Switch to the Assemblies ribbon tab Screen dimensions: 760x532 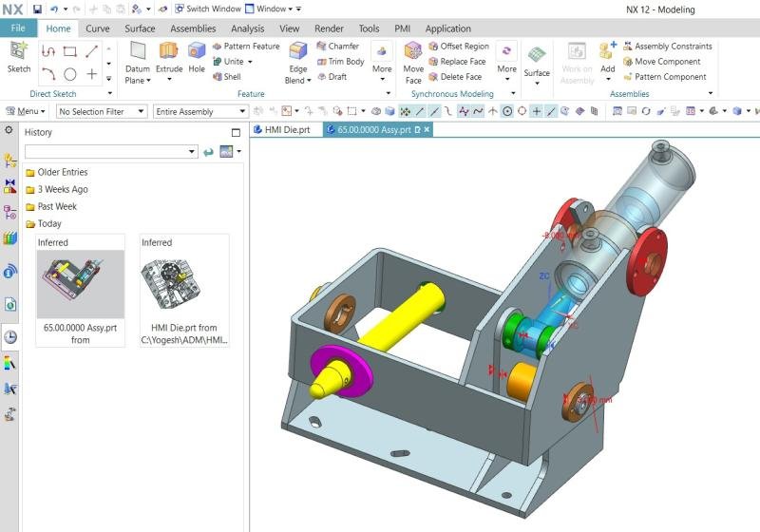(x=193, y=28)
